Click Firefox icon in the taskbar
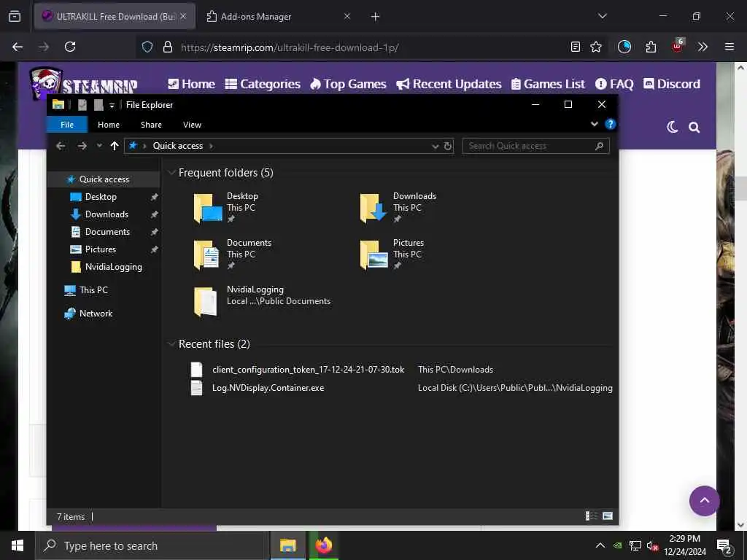 (323, 545)
